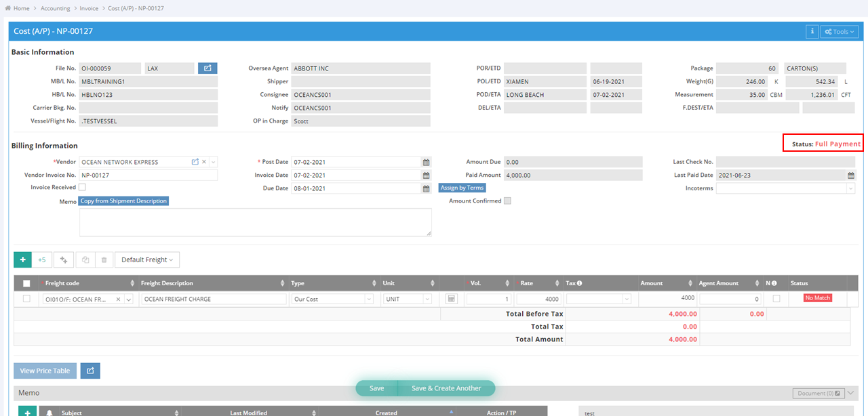
Task: Add a new freight row with the plus button
Action: point(22,259)
